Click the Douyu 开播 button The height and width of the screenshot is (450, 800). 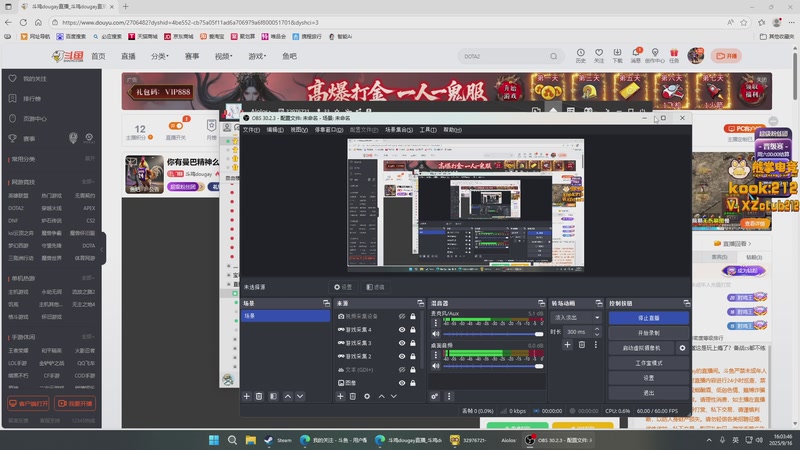(x=727, y=56)
